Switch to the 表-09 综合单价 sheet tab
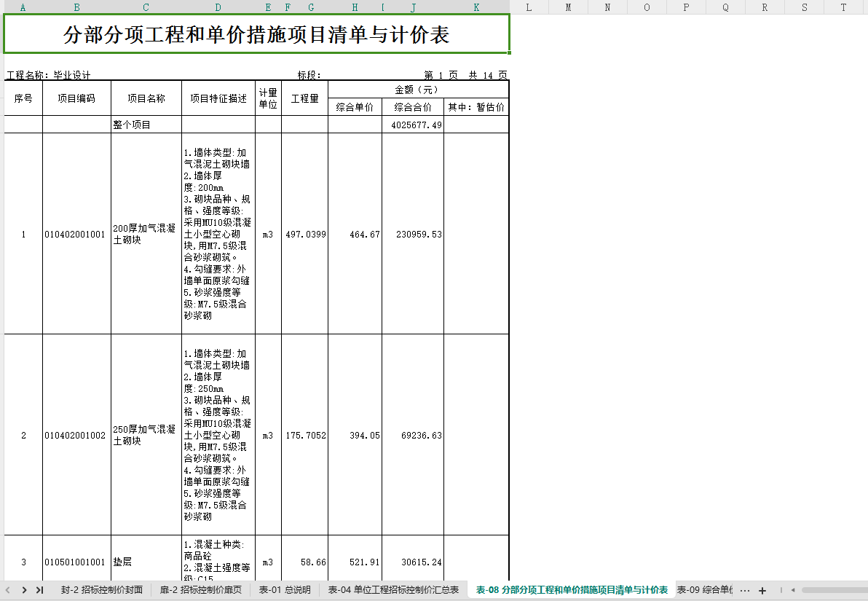Image resolution: width=868 pixels, height=601 pixels. pyautogui.click(x=704, y=590)
